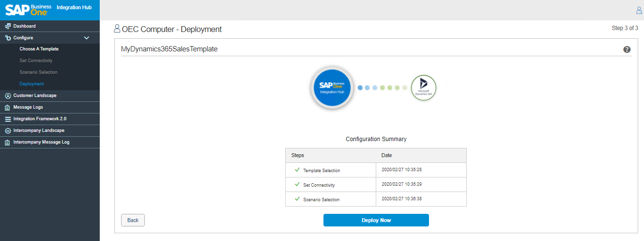644x241 pixels.
Task: Open help via question mark icon
Action: click(627, 49)
